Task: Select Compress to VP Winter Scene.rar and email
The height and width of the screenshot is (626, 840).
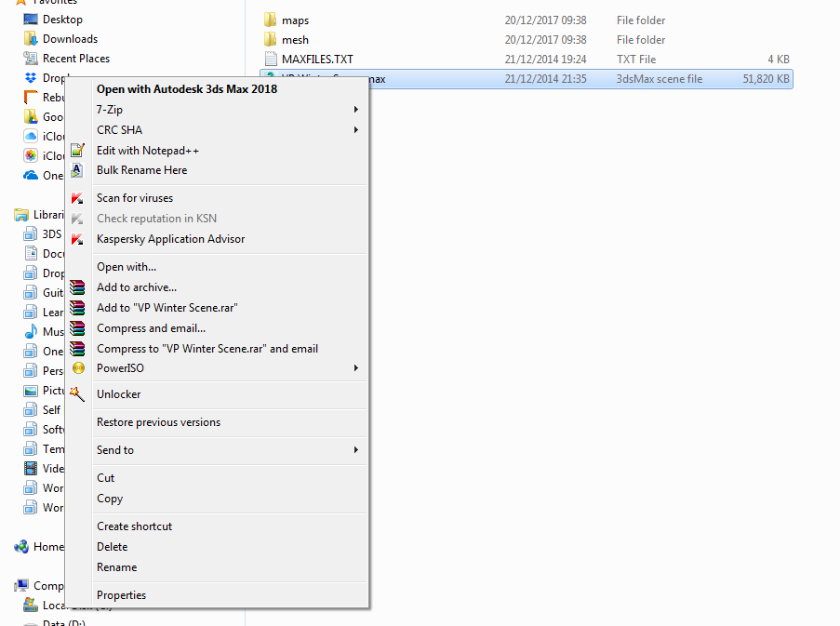Action: (207, 349)
